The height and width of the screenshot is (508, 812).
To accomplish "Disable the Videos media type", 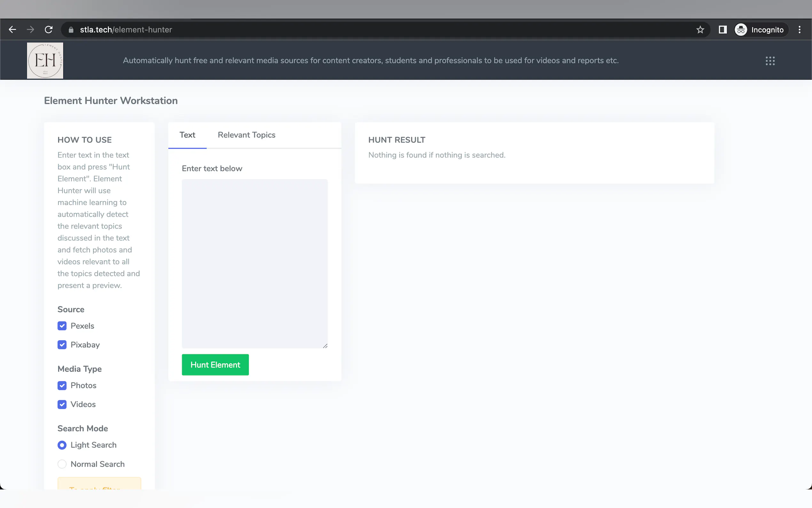I will pyautogui.click(x=62, y=404).
